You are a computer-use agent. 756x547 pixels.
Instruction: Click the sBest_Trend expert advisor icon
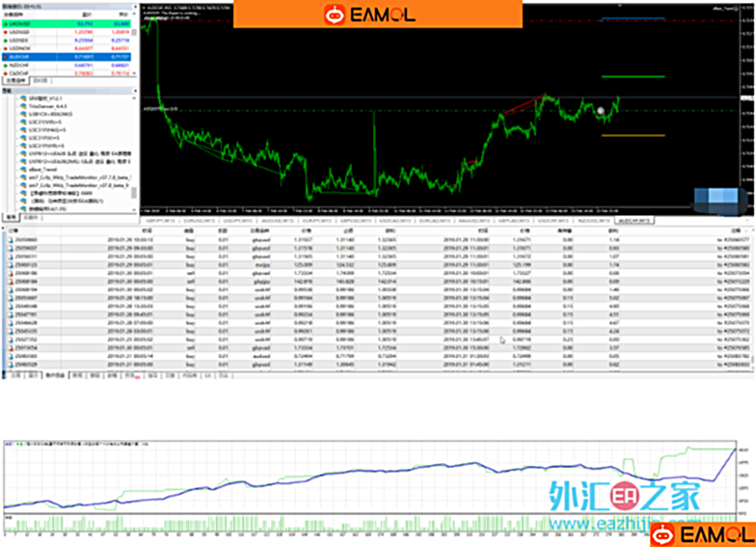coord(23,170)
